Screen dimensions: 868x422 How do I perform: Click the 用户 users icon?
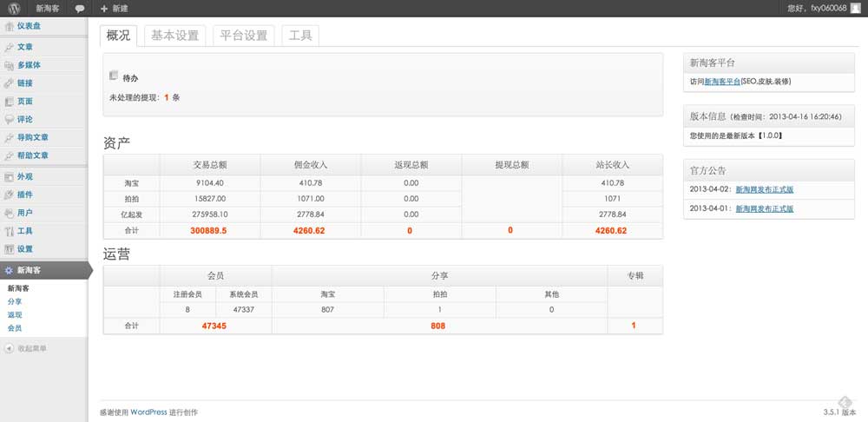9,213
